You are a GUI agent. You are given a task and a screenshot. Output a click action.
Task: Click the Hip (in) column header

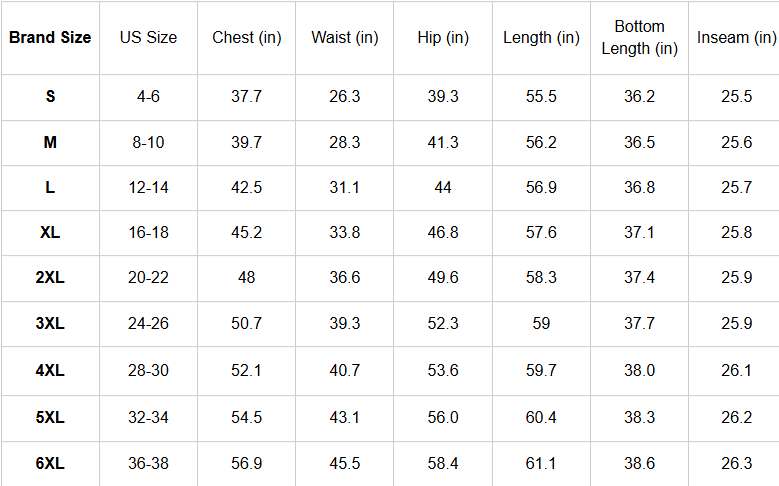[x=443, y=38]
